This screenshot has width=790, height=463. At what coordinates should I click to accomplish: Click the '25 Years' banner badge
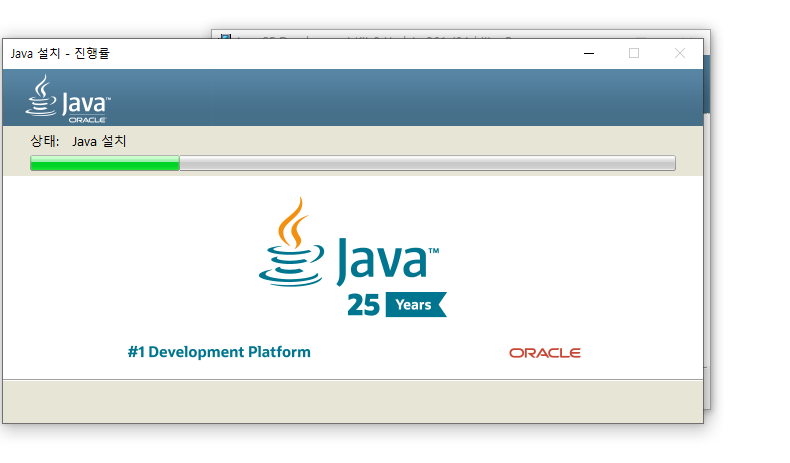[x=397, y=305]
